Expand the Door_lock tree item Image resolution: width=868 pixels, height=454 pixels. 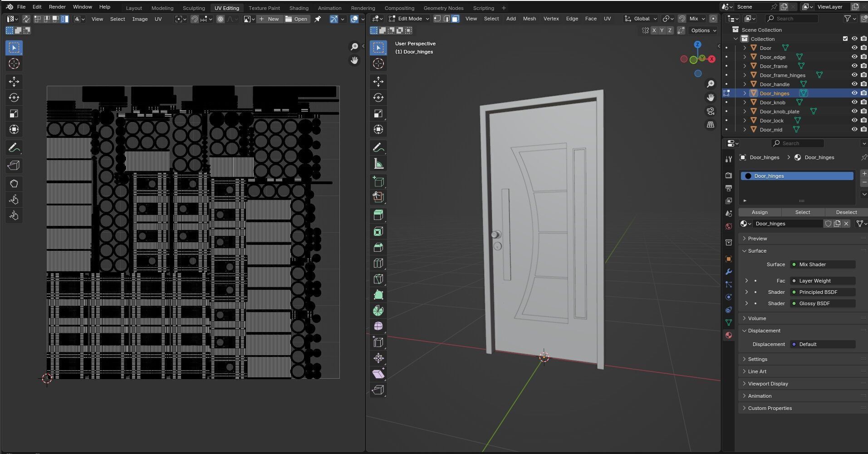click(745, 121)
